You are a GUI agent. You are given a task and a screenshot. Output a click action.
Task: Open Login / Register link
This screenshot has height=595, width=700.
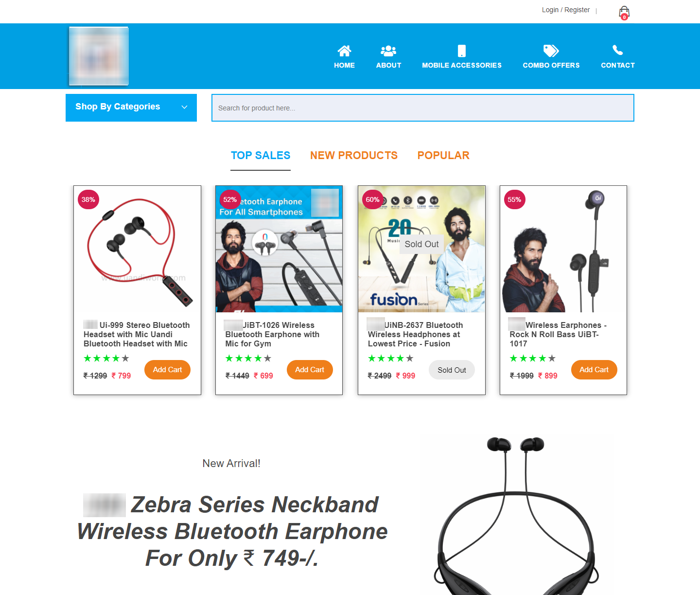click(566, 10)
